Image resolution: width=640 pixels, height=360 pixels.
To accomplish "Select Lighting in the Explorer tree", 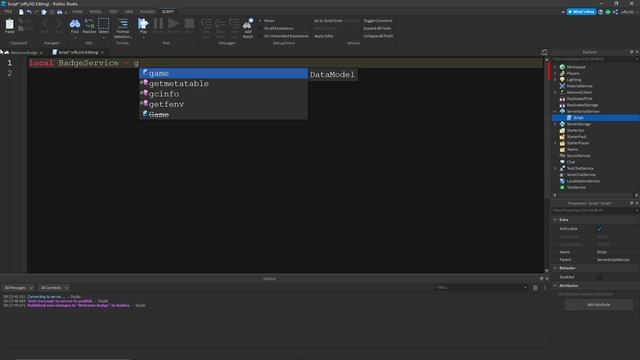I will 573,80.
